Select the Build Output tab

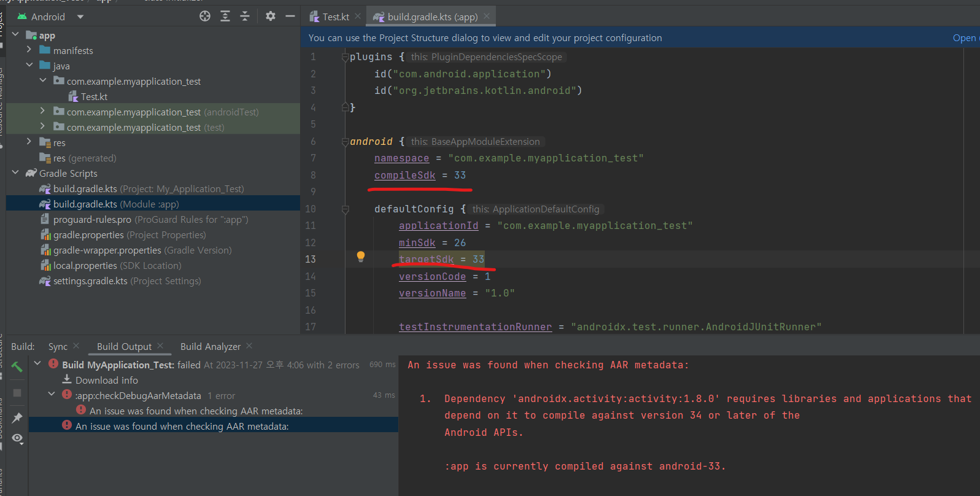pyautogui.click(x=124, y=347)
